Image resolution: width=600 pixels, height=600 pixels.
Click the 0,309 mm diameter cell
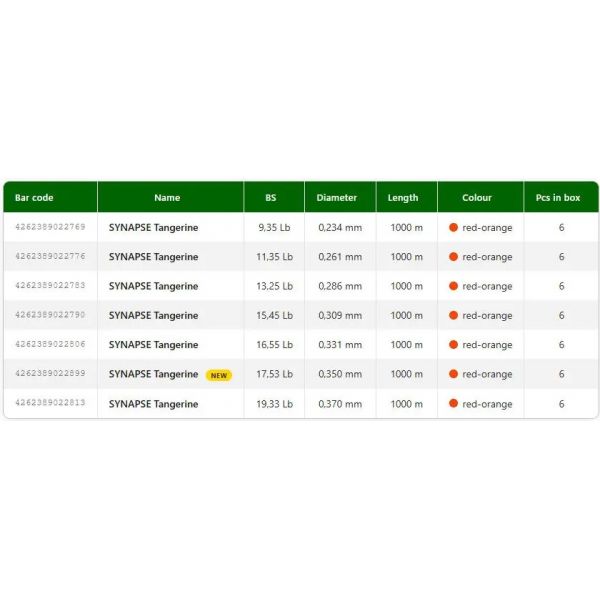340,315
